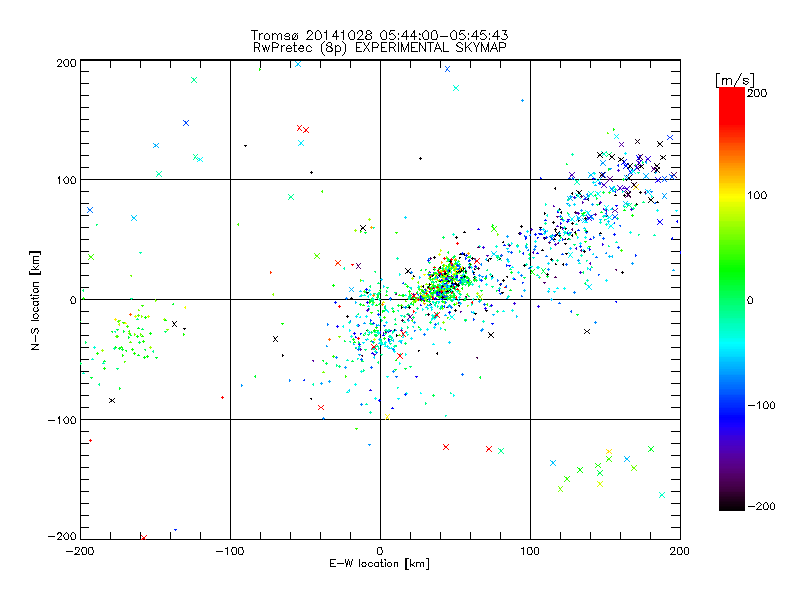Image resolution: width=800 pixels, height=600 pixels.
Task: Click the E-W axis tick label "100"
Action: coord(530,551)
